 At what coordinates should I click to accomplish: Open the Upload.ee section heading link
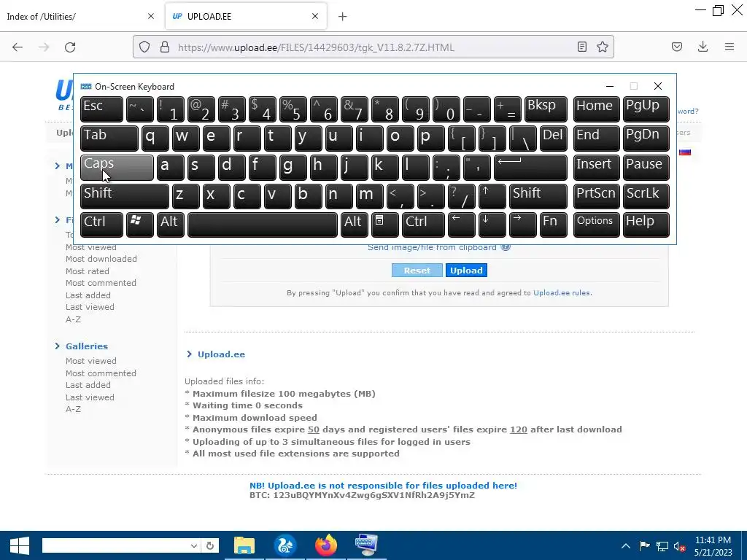pos(221,354)
